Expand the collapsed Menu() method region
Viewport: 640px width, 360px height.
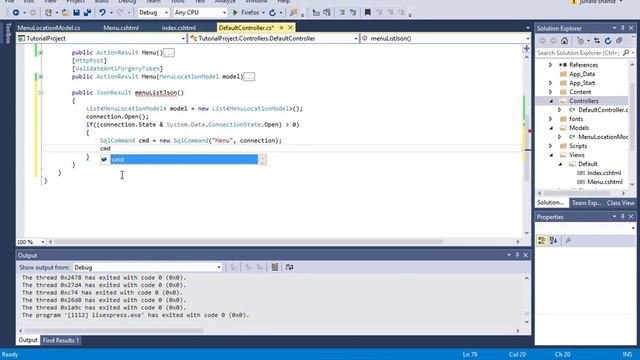41,53
